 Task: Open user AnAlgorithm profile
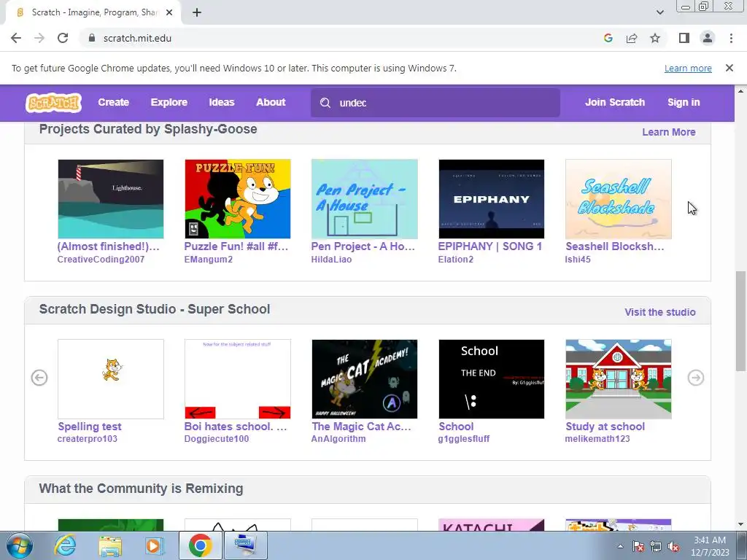pos(338,438)
